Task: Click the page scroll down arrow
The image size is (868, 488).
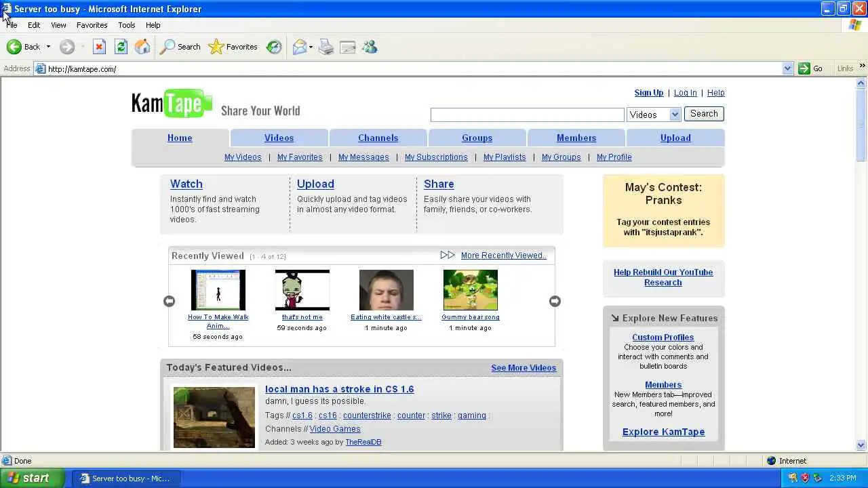Action: pyautogui.click(x=861, y=445)
